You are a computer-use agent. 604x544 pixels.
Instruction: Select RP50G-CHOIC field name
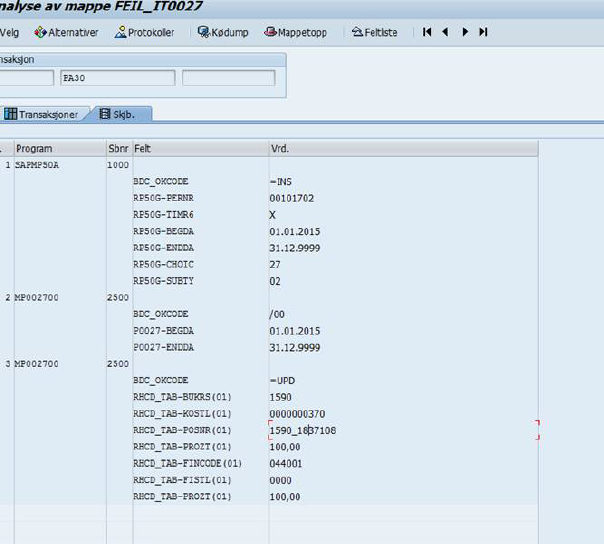coord(163,264)
